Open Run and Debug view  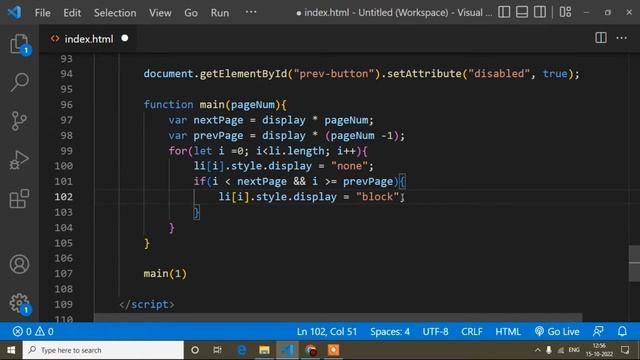[x=19, y=160]
